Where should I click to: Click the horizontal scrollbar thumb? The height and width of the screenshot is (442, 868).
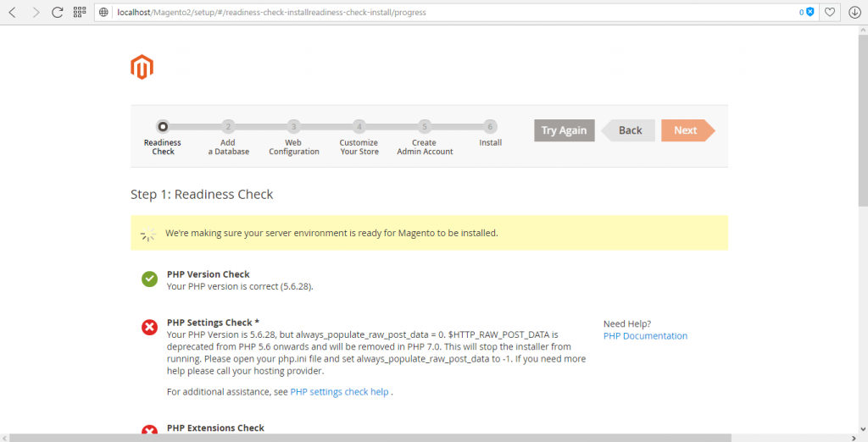coord(370,438)
